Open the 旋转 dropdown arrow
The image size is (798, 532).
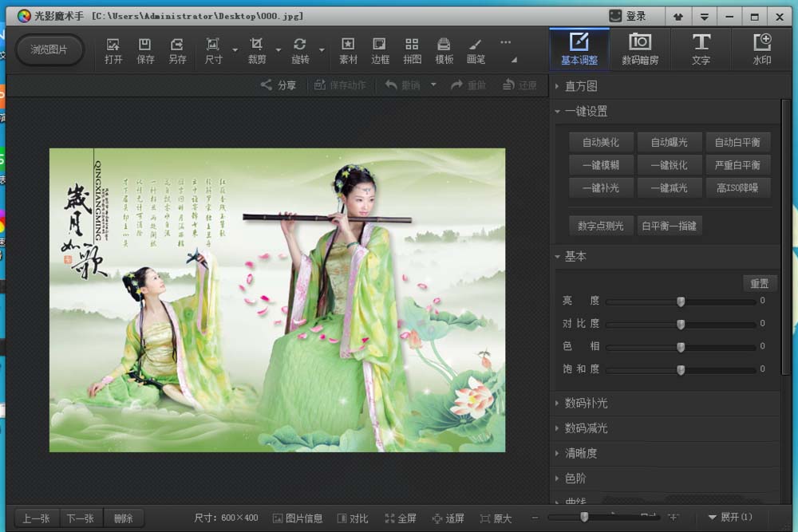(322, 50)
